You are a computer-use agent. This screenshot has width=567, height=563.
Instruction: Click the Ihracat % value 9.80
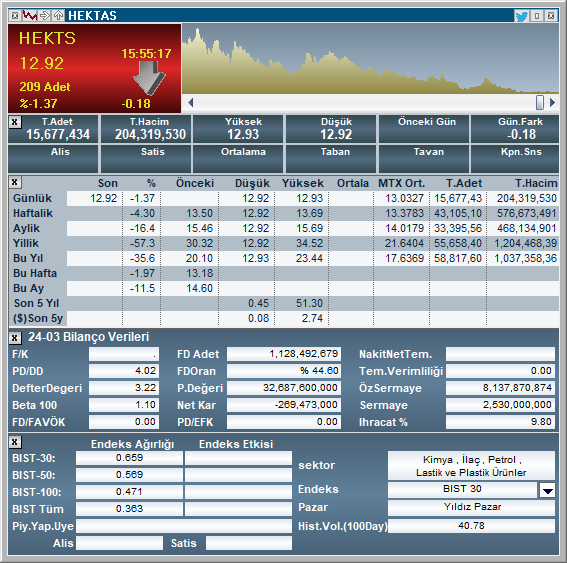click(500, 422)
